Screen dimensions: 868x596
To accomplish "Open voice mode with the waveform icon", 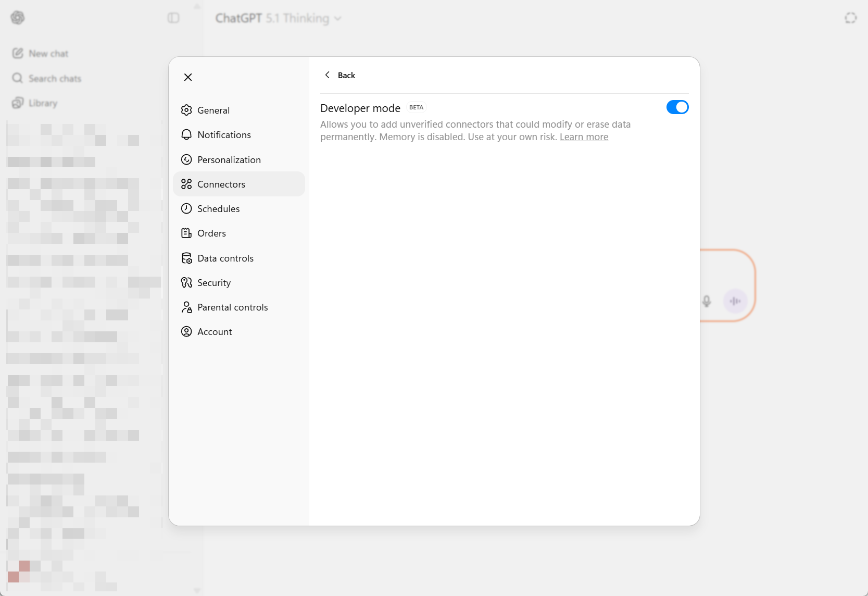I will point(735,301).
